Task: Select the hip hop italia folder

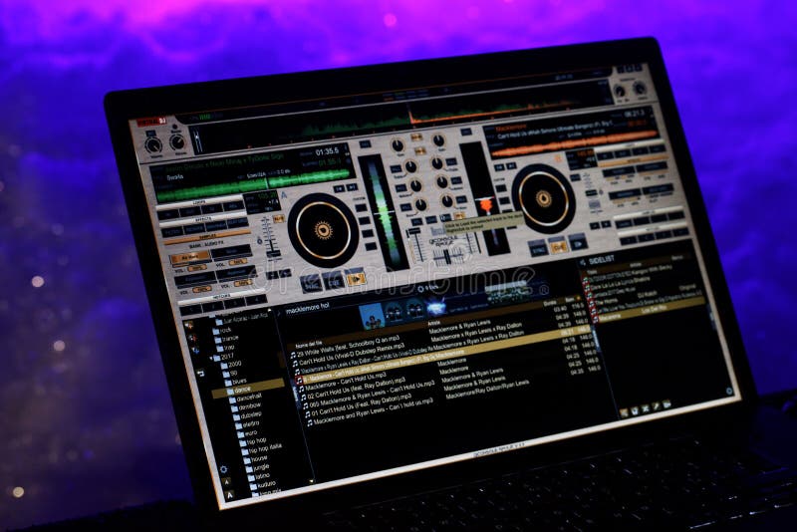Action: click(x=262, y=449)
